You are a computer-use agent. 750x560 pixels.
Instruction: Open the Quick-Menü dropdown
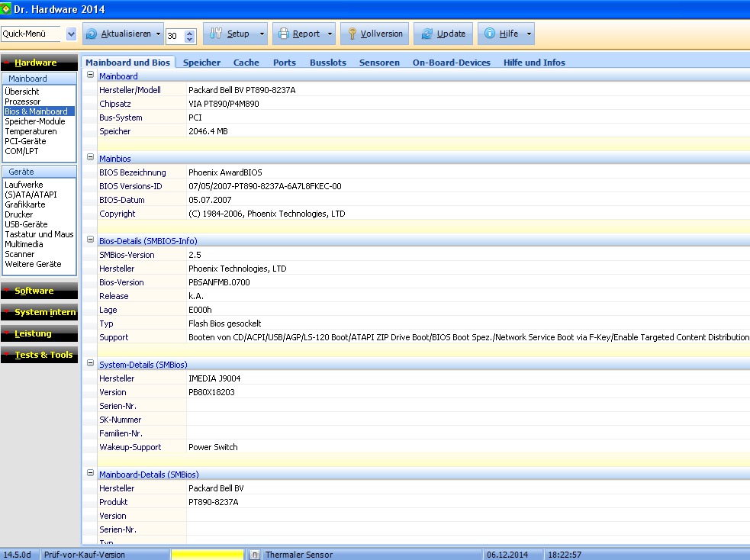click(x=71, y=34)
